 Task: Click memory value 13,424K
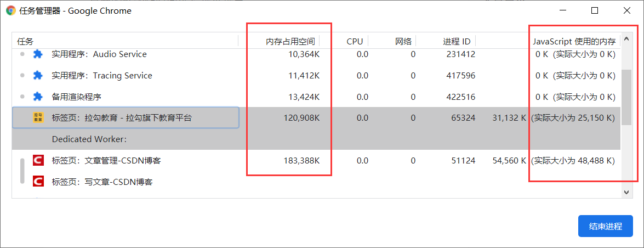point(304,97)
